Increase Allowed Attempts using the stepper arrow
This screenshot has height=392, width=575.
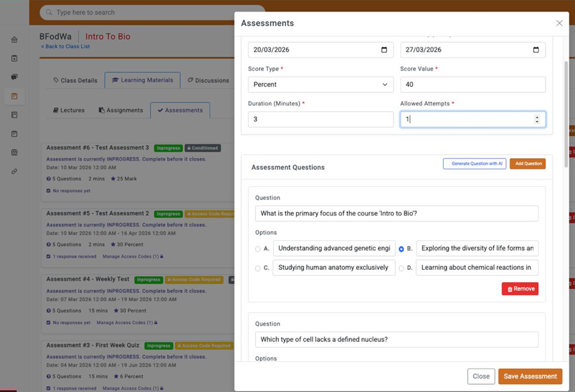(x=537, y=117)
